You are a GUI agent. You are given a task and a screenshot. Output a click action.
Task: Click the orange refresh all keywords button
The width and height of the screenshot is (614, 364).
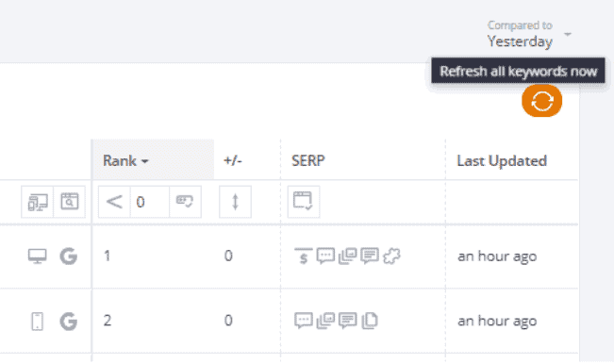(541, 101)
